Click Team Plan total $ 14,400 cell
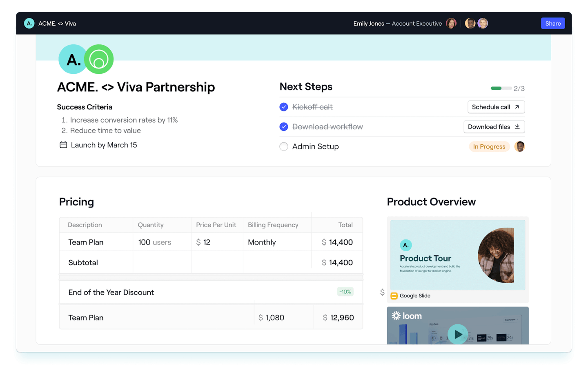This screenshot has height=368, width=588. point(337,242)
